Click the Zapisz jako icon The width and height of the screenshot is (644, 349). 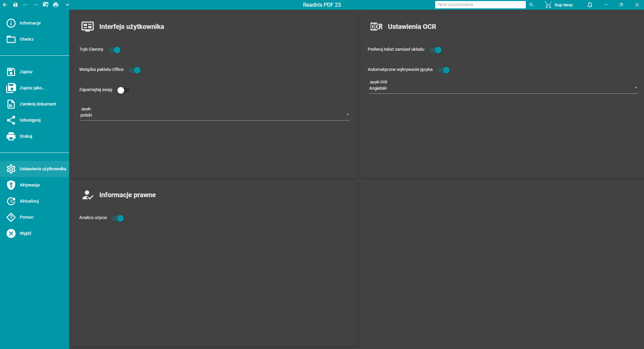(x=11, y=88)
